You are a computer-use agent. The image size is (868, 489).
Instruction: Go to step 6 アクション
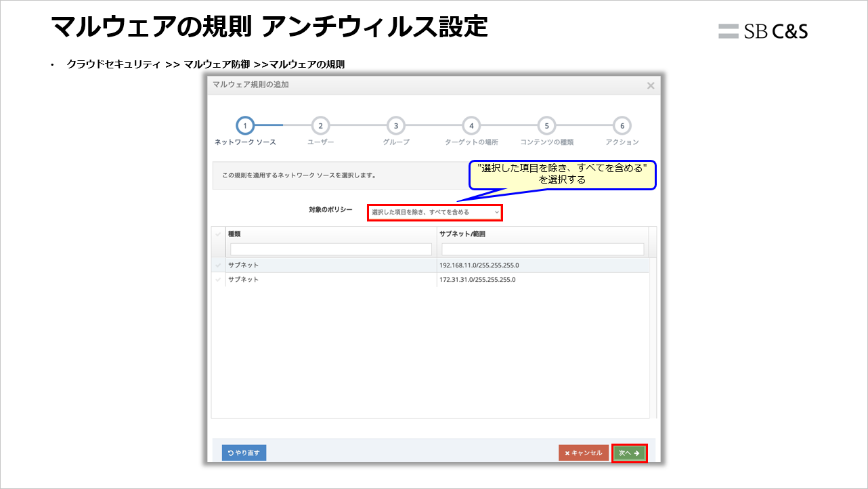point(622,125)
